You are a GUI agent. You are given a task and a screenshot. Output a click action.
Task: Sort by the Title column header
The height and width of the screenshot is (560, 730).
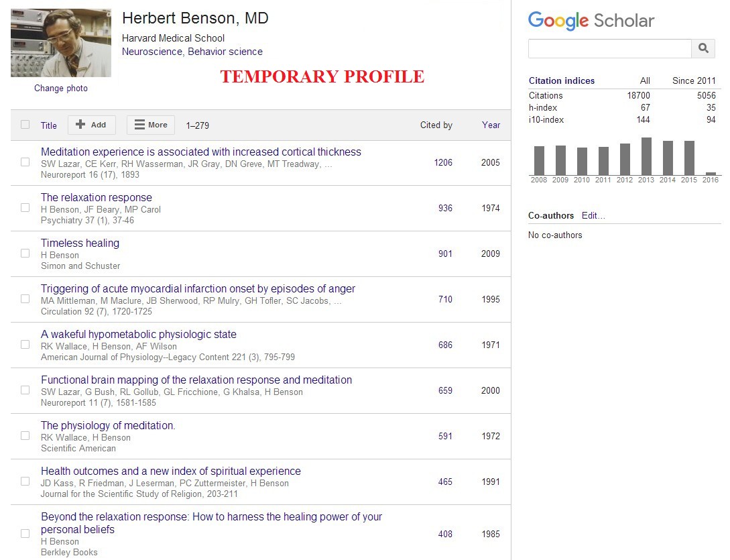(x=48, y=125)
